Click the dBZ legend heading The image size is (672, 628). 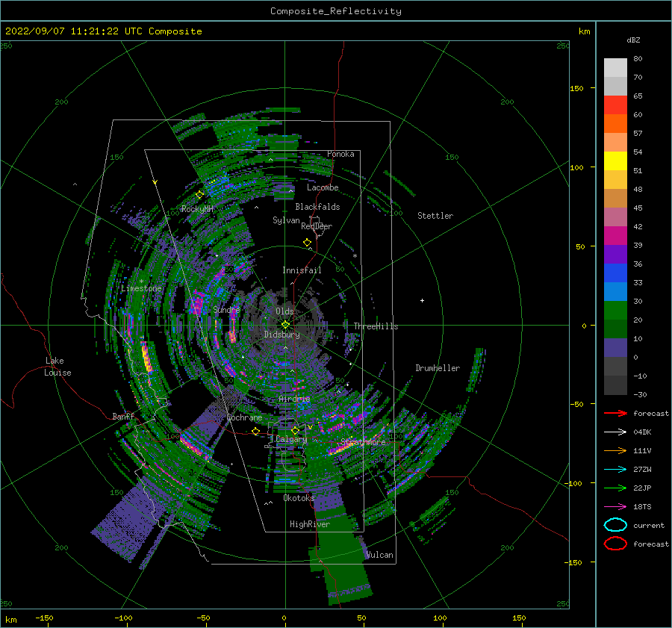coord(633,40)
